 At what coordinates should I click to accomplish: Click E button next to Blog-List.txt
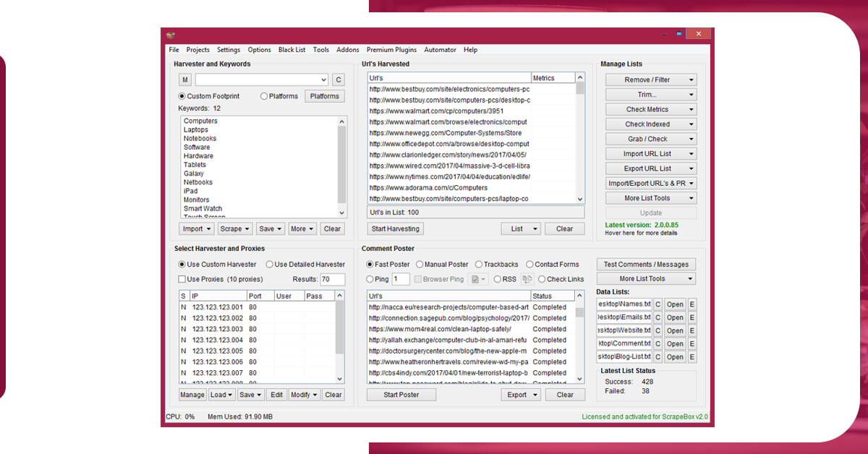pyautogui.click(x=692, y=357)
